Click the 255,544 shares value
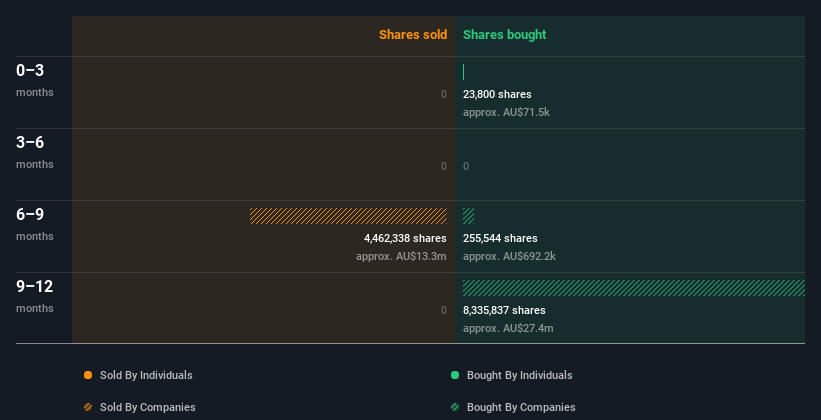The height and width of the screenshot is (420, 821). point(500,238)
